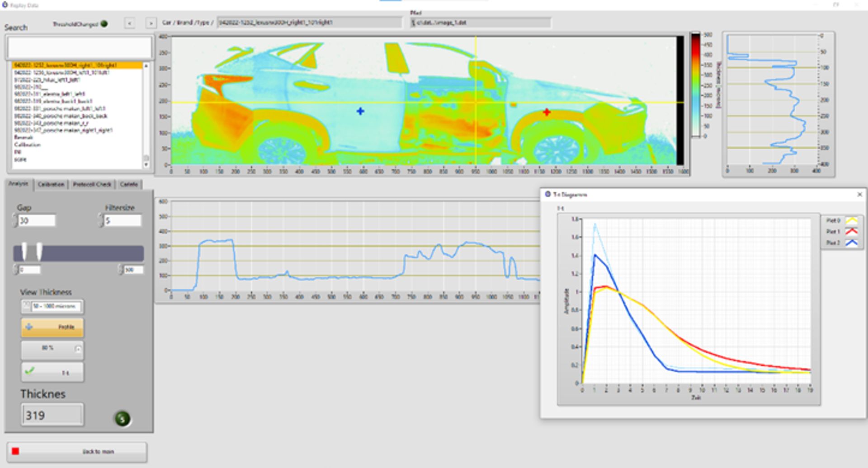Click the Back to main button
This screenshot has width=868, height=468.
[77, 451]
